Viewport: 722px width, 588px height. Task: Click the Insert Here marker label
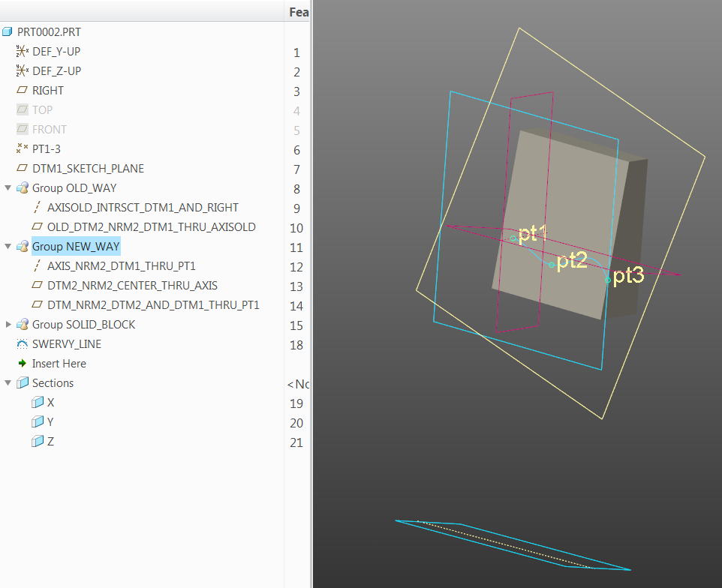point(59,364)
